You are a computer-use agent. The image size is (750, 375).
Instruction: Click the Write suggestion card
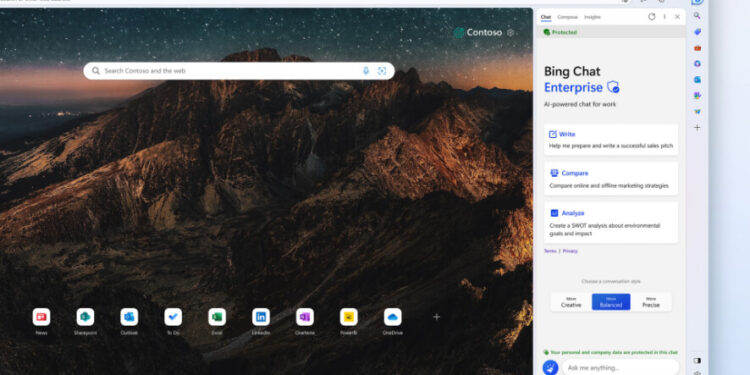[x=611, y=140]
